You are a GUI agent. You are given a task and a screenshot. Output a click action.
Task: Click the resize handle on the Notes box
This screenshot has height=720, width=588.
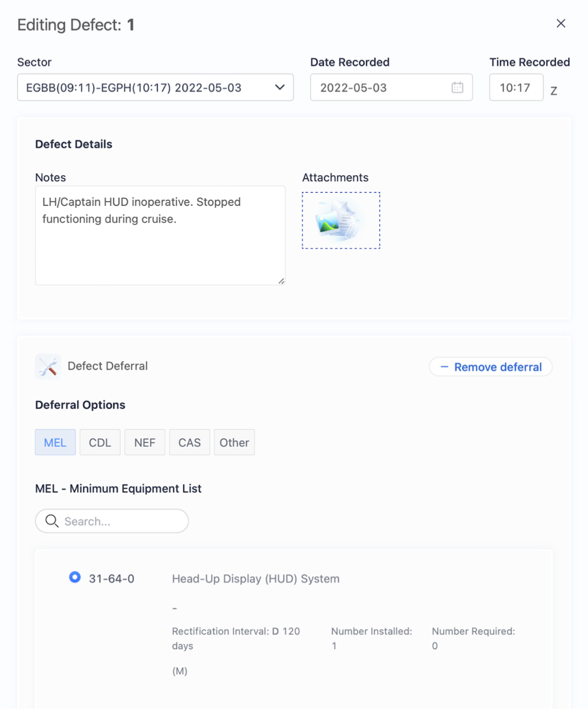[x=281, y=281]
